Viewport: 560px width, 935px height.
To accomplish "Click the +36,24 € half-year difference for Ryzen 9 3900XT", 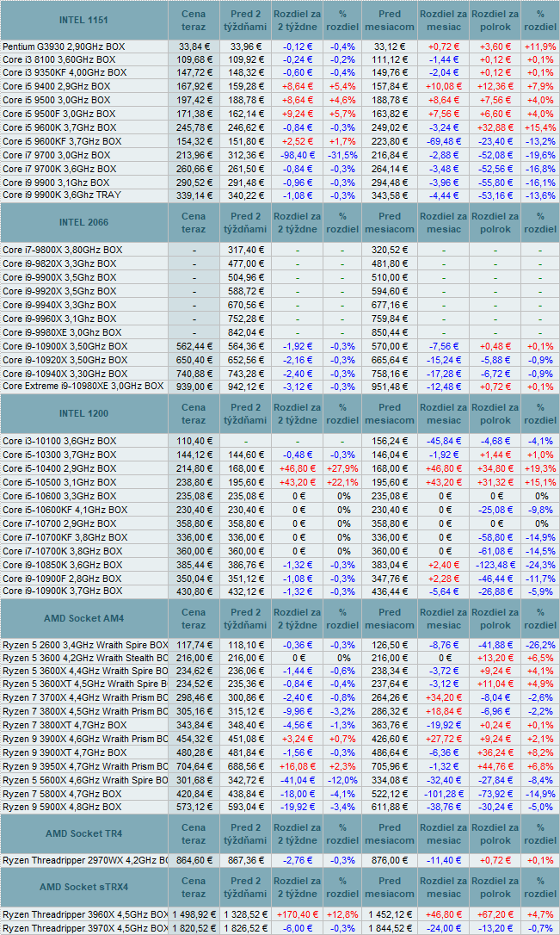I will 495,752.
